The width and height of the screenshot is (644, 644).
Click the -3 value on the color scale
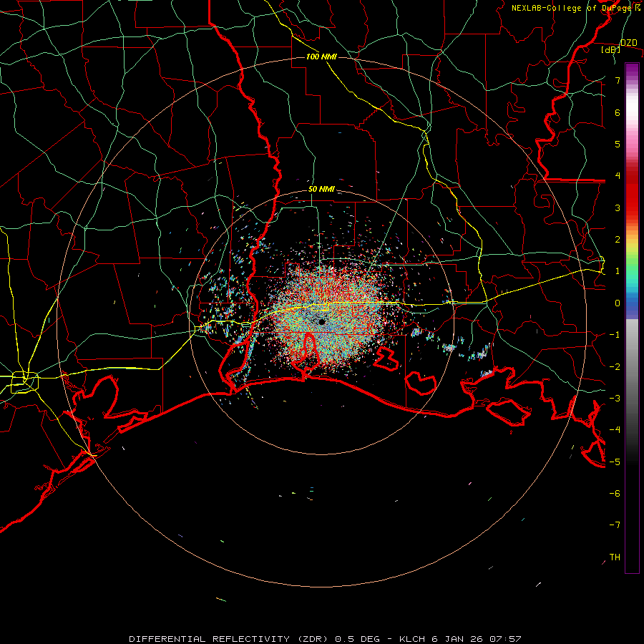pos(615,399)
